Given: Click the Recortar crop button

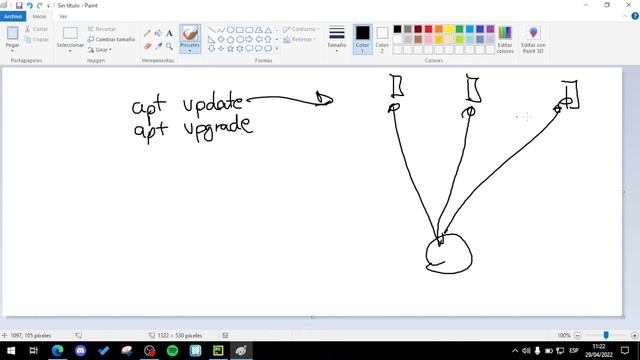Looking at the screenshot, I should click(x=102, y=29).
